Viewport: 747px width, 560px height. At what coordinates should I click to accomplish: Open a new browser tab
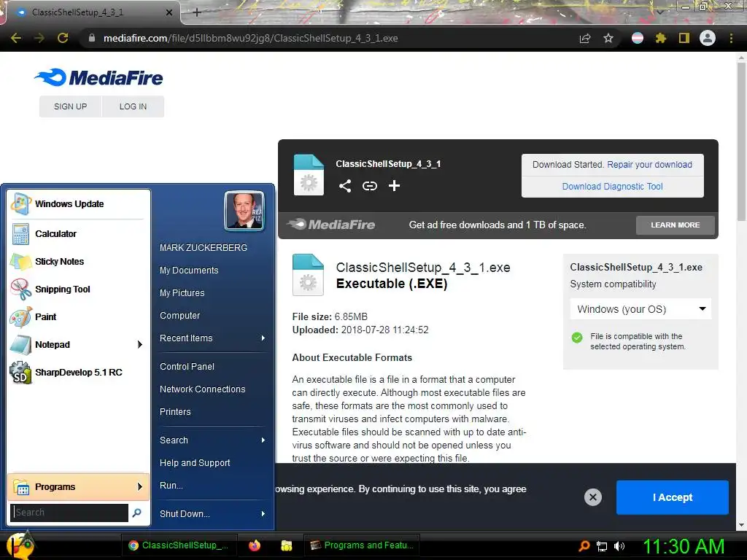tap(197, 12)
